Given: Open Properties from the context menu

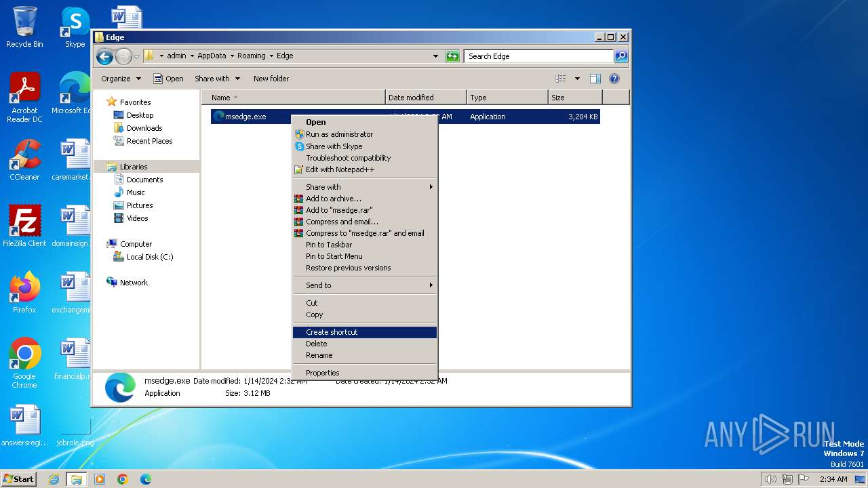Looking at the screenshot, I should point(365,373).
